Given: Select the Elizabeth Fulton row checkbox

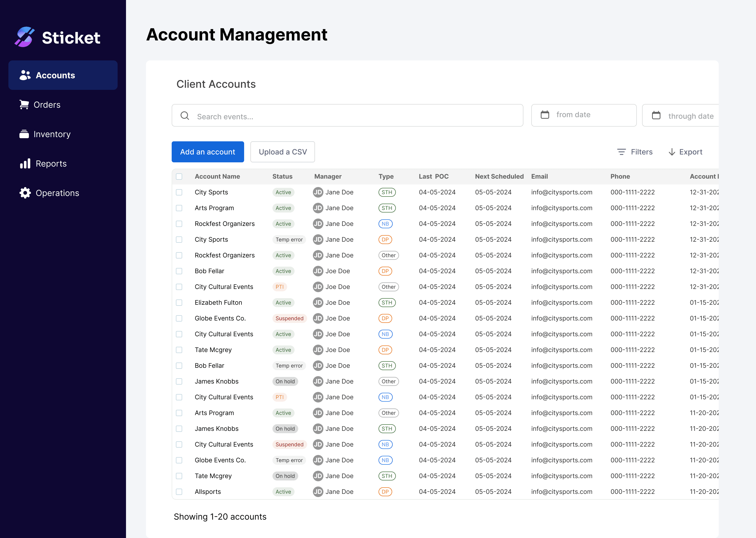Looking at the screenshot, I should [x=179, y=302].
